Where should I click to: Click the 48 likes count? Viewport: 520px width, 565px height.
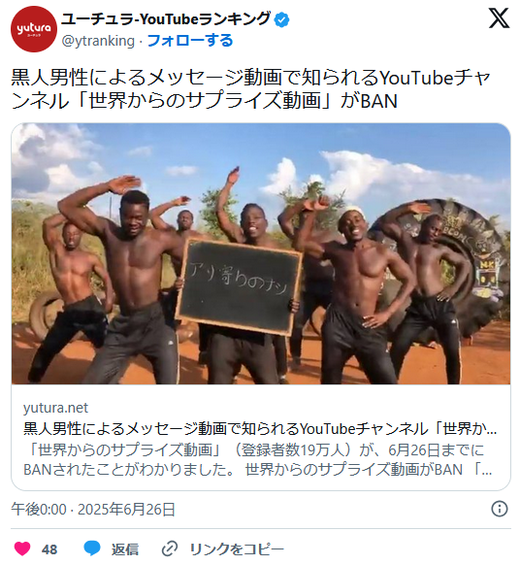coord(49,550)
